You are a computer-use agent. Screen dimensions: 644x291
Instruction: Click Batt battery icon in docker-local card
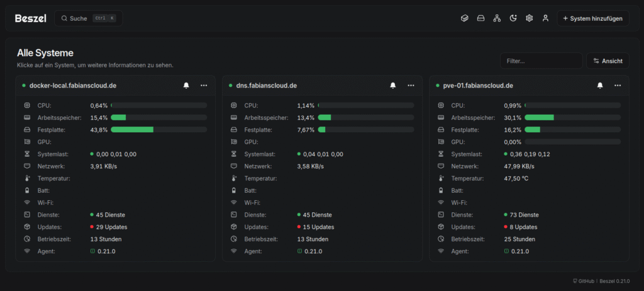point(26,191)
